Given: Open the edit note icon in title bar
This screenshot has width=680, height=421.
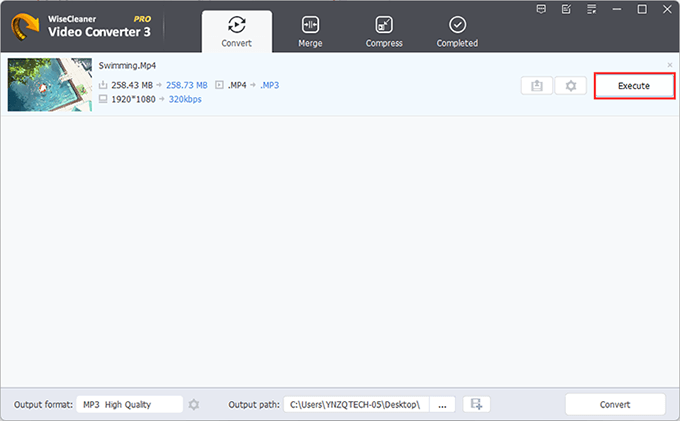Looking at the screenshot, I should (x=566, y=9).
